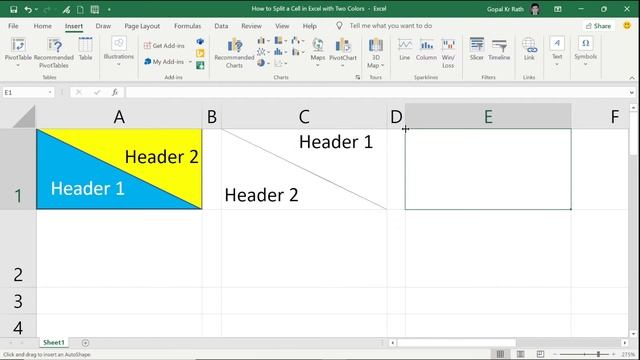Click the New blank document icon
640x360 pixels.
click(x=80, y=9)
